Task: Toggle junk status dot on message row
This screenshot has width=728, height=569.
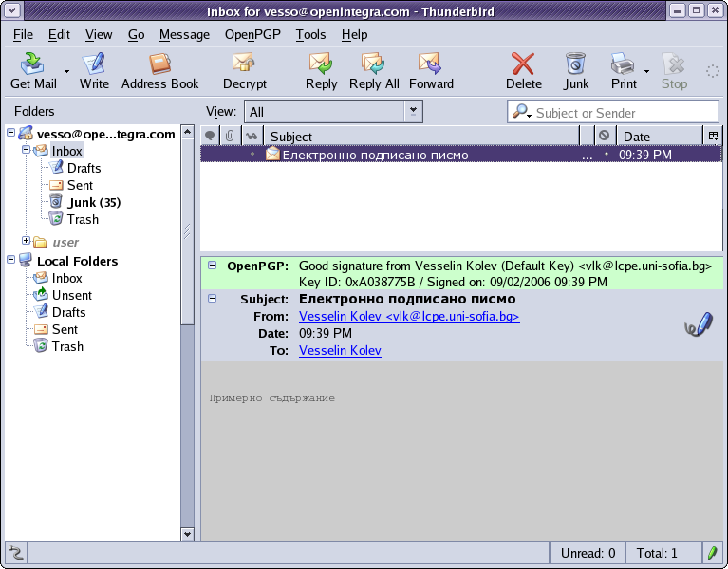Action: (606, 154)
